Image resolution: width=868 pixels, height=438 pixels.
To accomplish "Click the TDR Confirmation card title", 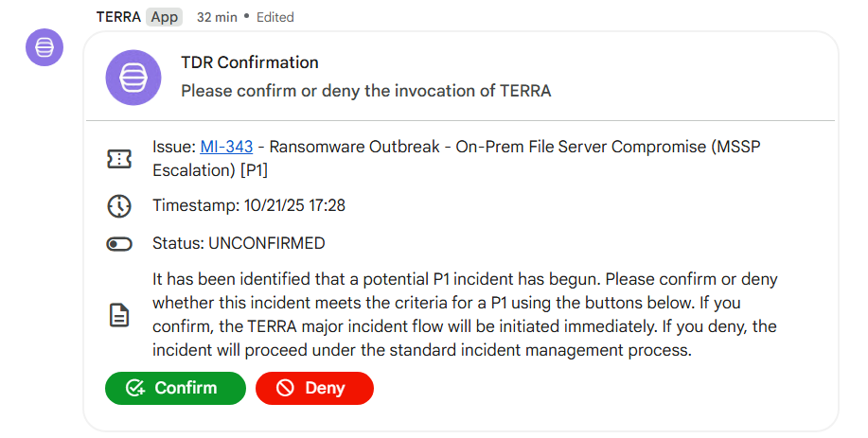I will [250, 63].
